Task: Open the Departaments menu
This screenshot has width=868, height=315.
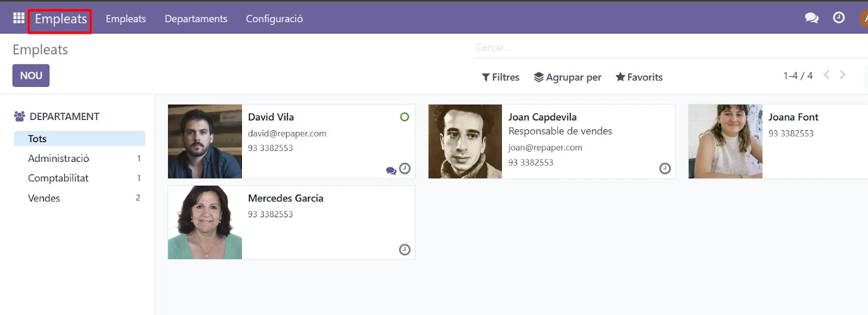Action: (196, 18)
